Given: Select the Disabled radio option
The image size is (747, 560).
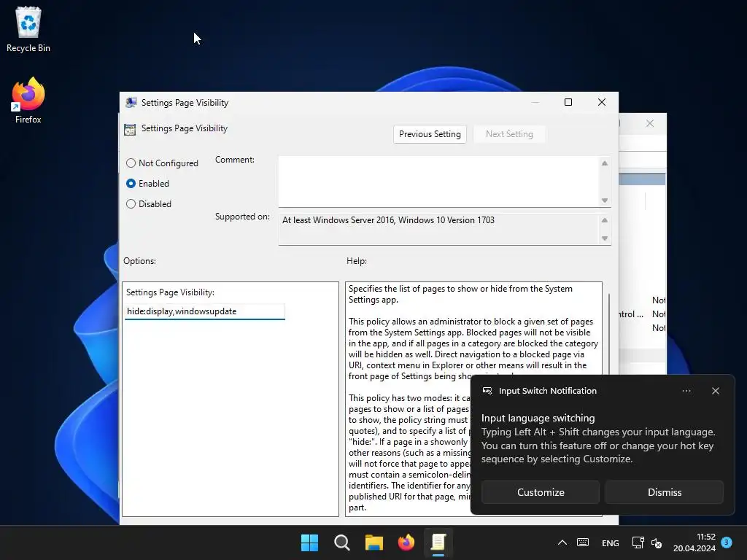Looking at the screenshot, I should [x=149, y=204].
